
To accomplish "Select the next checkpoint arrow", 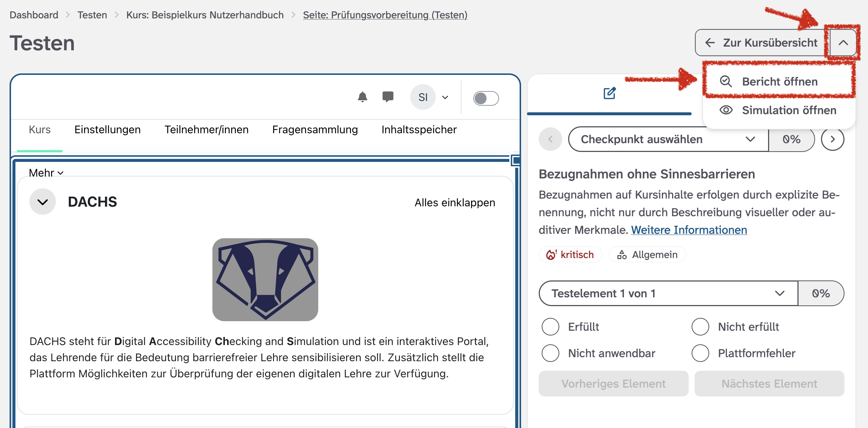I will 833,139.
